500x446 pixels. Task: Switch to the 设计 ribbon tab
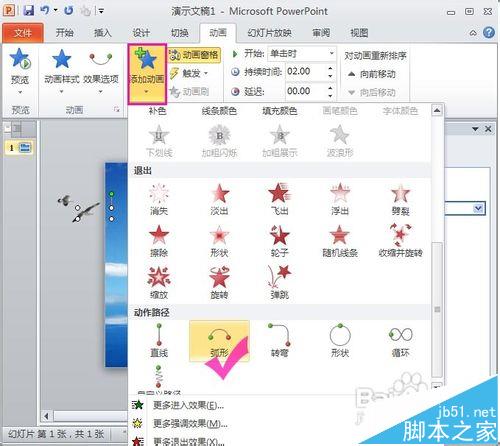pos(141,33)
